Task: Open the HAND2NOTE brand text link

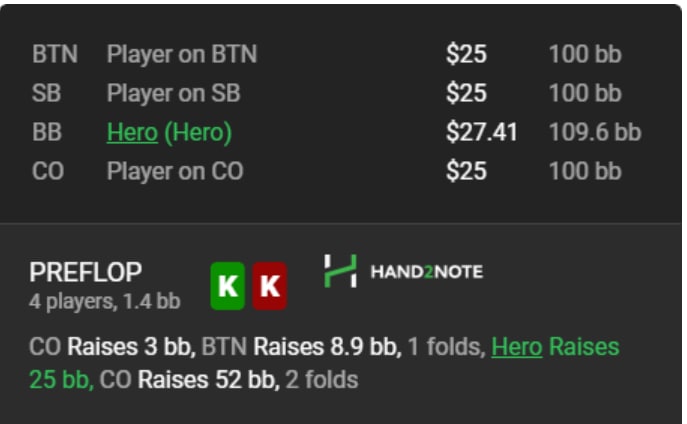Action: [426, 272]
